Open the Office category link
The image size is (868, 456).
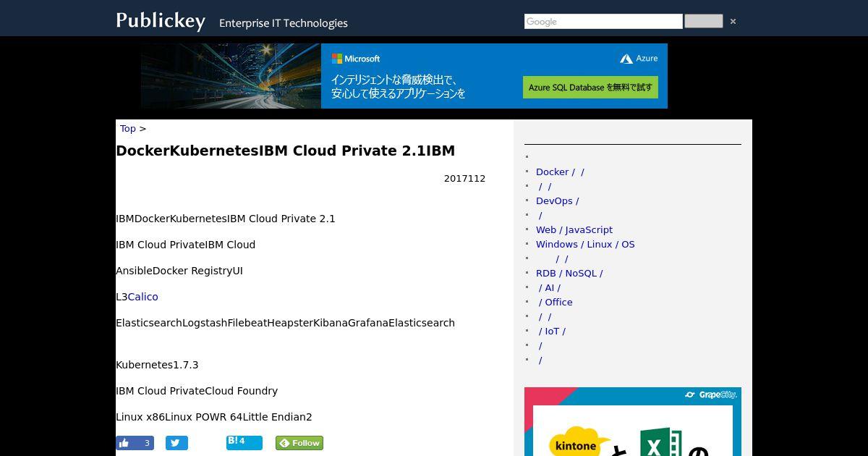[556, 303]
